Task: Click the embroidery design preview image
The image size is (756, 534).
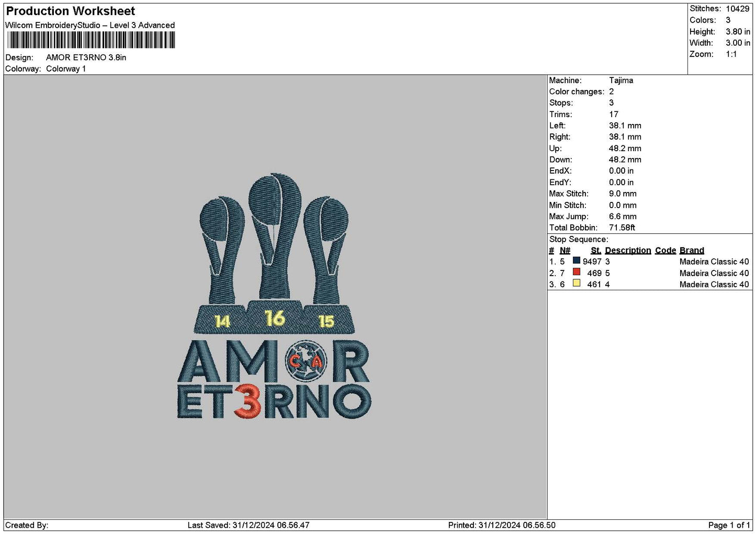Action: click(274, 296)
